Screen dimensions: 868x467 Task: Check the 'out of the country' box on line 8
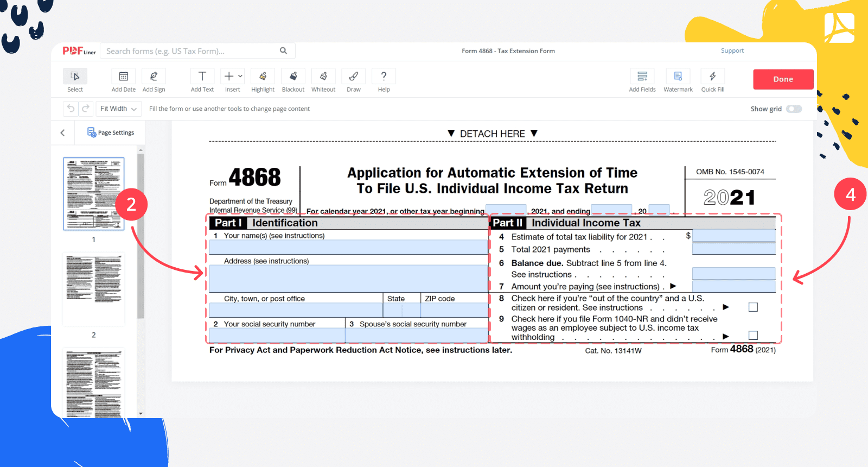coord(753,307)
